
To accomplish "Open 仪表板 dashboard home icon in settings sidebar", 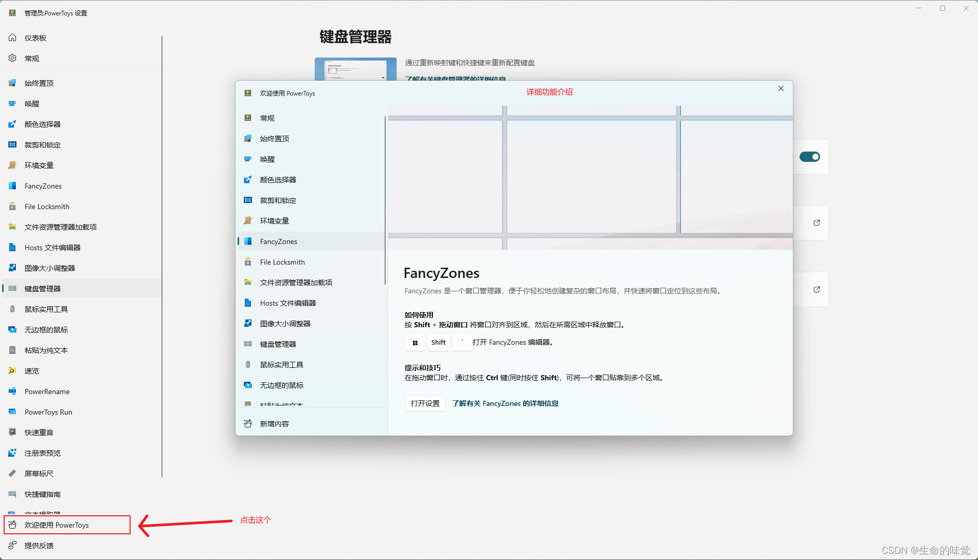I will tap(12, 38).
